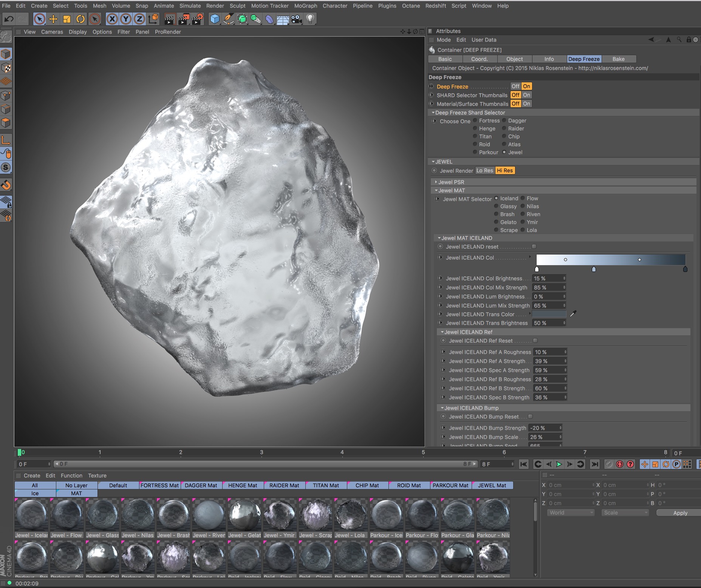Filter materials by FORTRESS Mat

(x=160, y=485)
